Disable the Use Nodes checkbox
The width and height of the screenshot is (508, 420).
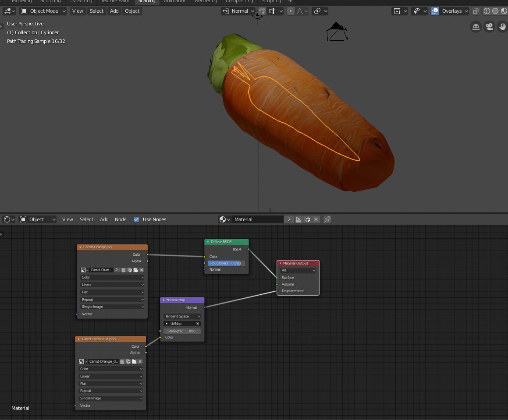[x=136, y=219]
